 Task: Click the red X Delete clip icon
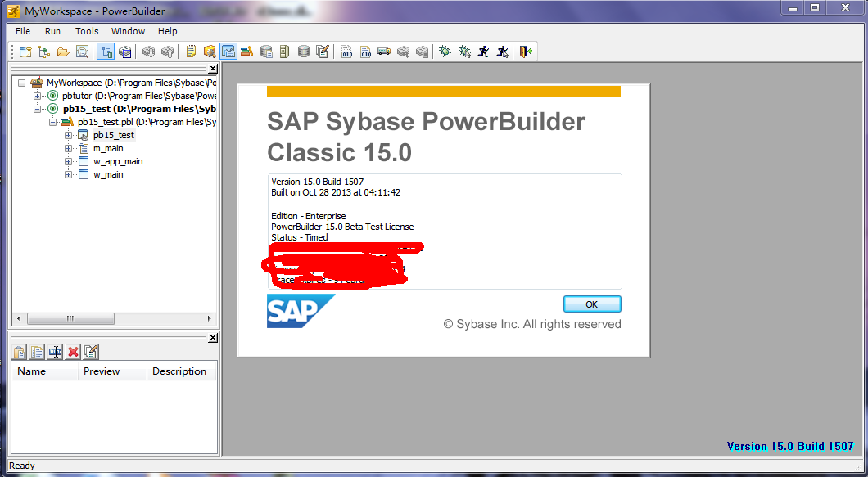tap(73, 351)
